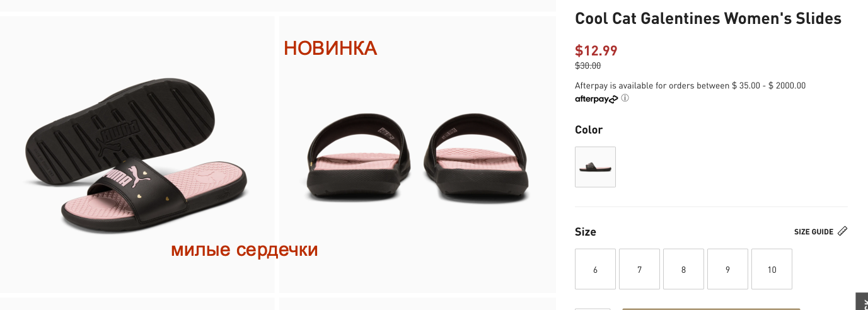Click the милые сердечки caption
This screenshot has width=868, height=310.
coord(245,250)
